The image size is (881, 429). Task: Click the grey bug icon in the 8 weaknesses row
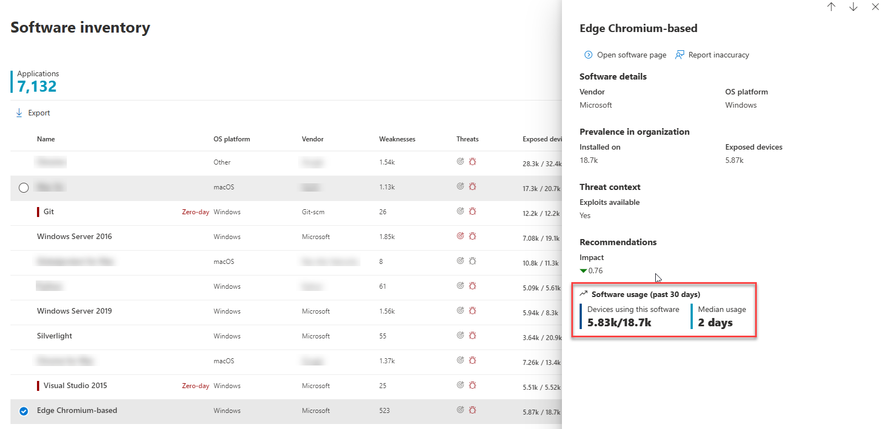pos(473,262)
